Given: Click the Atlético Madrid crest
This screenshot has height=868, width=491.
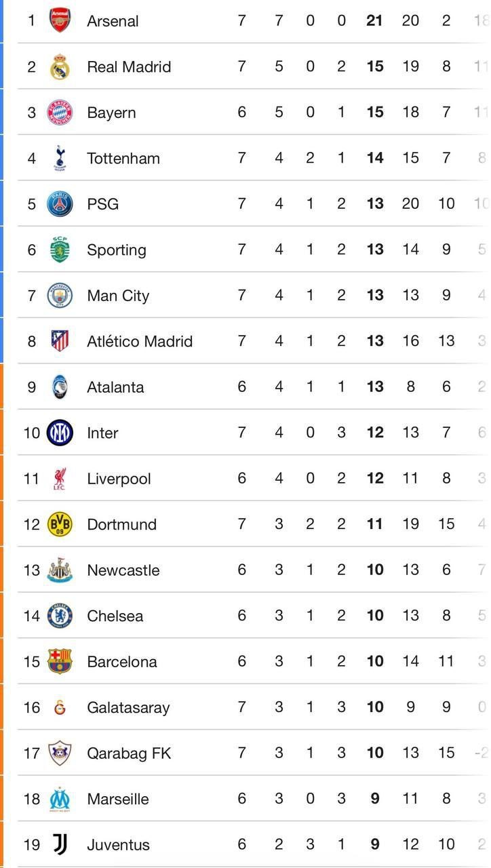Looking at the screenshot, I should click(60, 341).
